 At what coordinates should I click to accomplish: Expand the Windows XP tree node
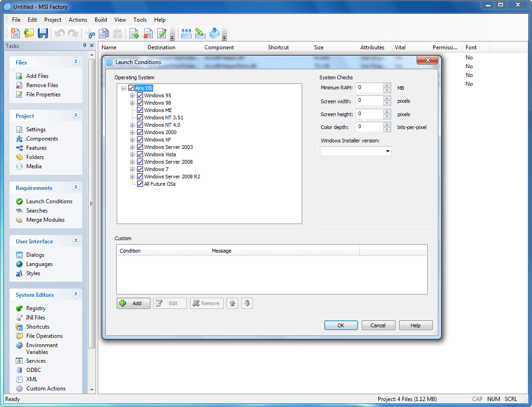point(132,140)
